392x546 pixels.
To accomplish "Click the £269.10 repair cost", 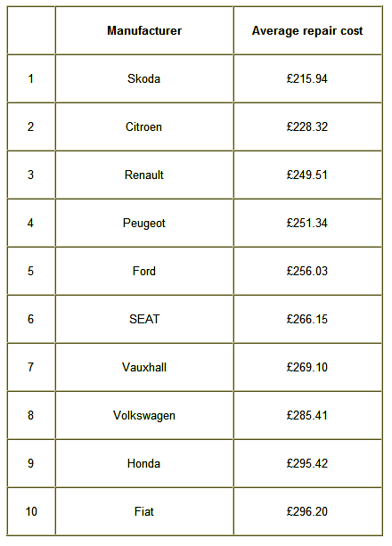I will pyautogui.click(x=307, y=367).
